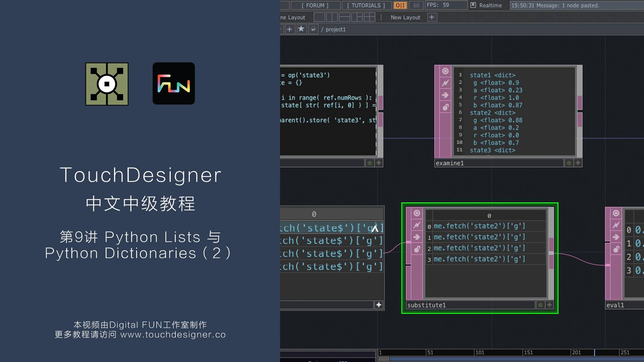The image size is (644, 362).
Task: Click the substitute1 node name label
Action: point(471,305)
